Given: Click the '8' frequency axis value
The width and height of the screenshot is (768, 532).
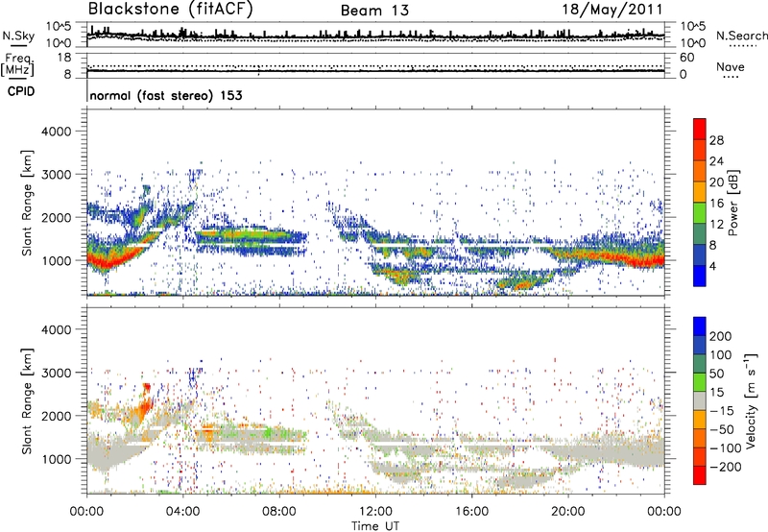Looking at the screenshot, I should click(67, 74).
